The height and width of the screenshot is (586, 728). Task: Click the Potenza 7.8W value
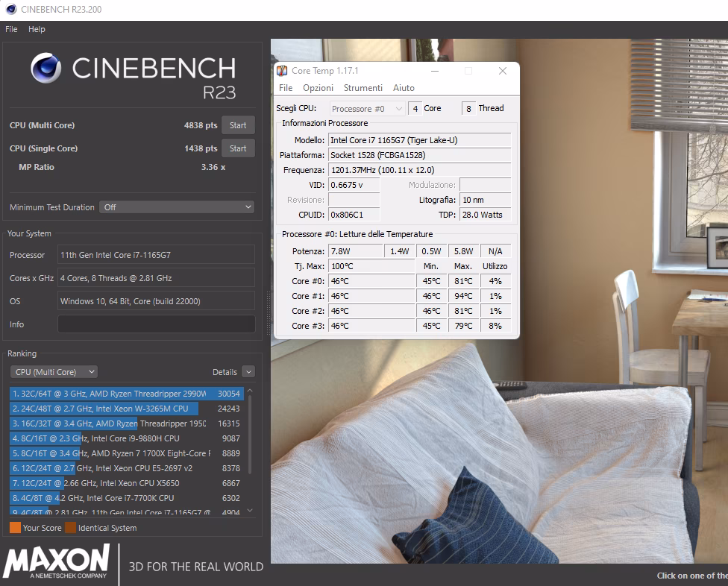pyautogui.click(x=355, y=251)
